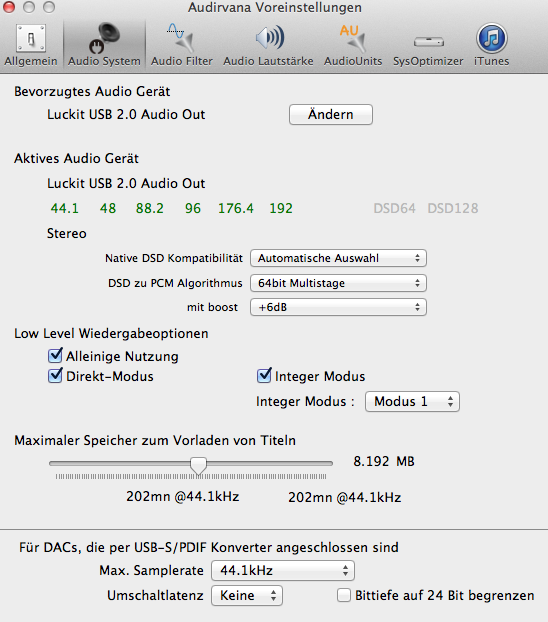Screen dimensions: 548x622
Task: Open the mit boost +6dB dropdown
Action: tap(338, 307)
